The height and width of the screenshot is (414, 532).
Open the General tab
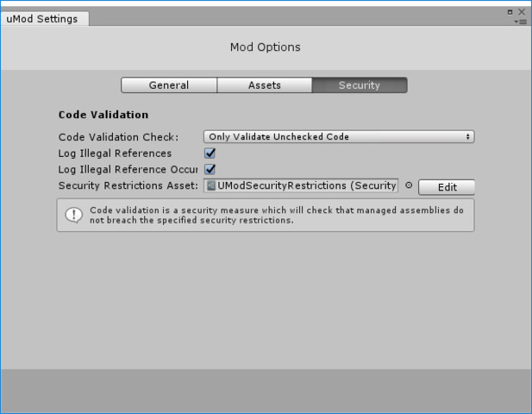click(169, 85)
